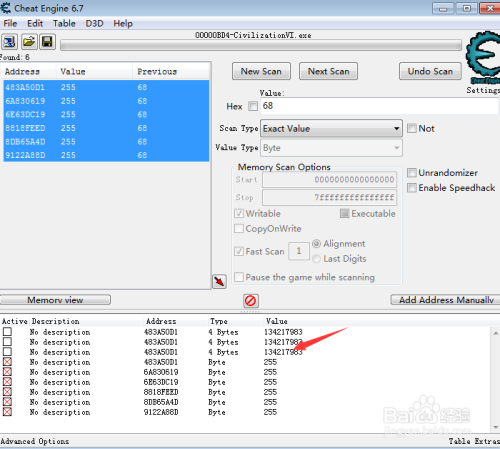Image resolution: width=500 pixels, height=449 pixels.
Task: Click the Memory view button
Action: point(55,300)
